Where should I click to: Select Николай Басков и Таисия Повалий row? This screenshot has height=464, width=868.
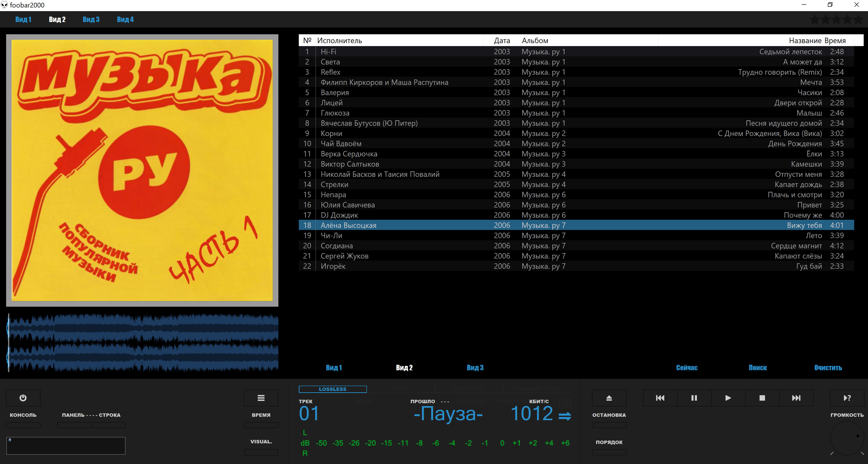(x=576, y=174)
